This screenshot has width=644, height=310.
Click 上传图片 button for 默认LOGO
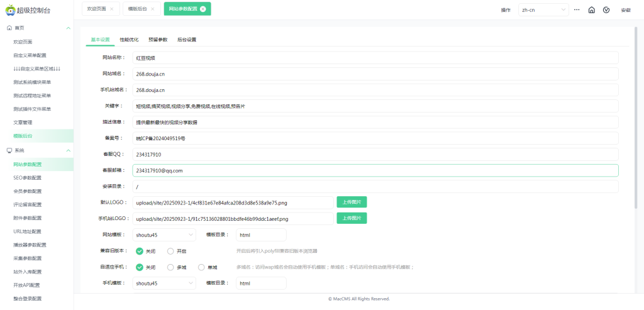coord(352,202)
